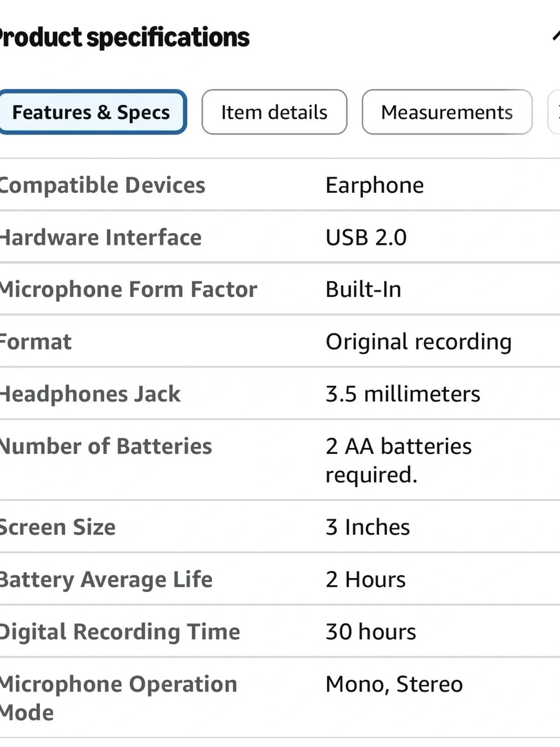
Task: Click the 30 hours recording time value
Action: coord(371,632)
